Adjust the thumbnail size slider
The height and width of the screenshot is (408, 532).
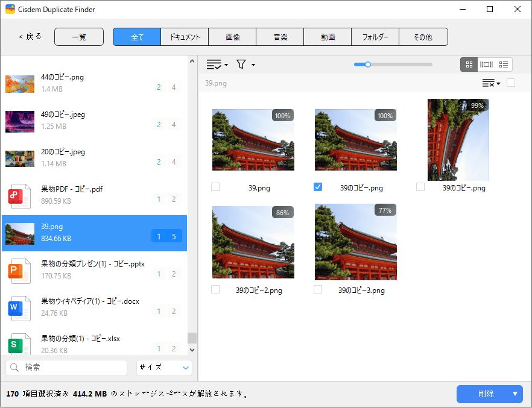(367, 64)
